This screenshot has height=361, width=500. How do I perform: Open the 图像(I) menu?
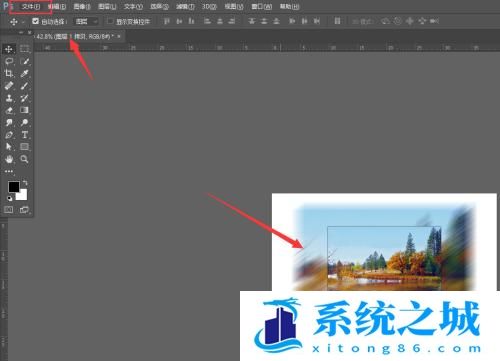click(82, 6)
